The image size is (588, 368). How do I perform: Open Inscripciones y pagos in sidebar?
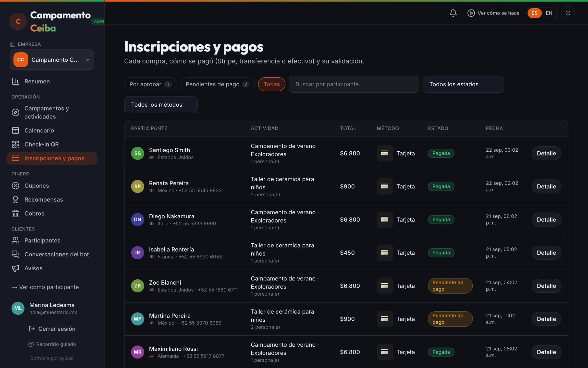(x=52, y=158)
